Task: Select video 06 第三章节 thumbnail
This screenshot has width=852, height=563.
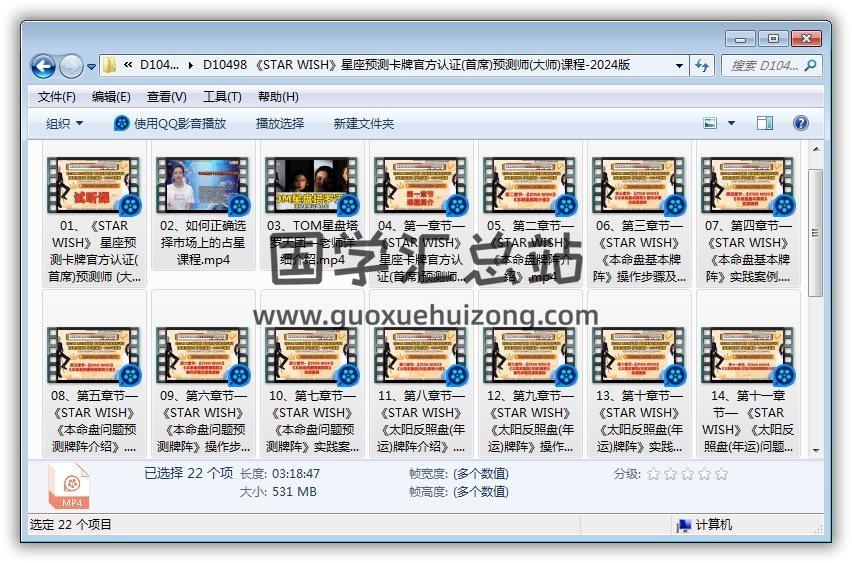Action: [x=639, y=185]
